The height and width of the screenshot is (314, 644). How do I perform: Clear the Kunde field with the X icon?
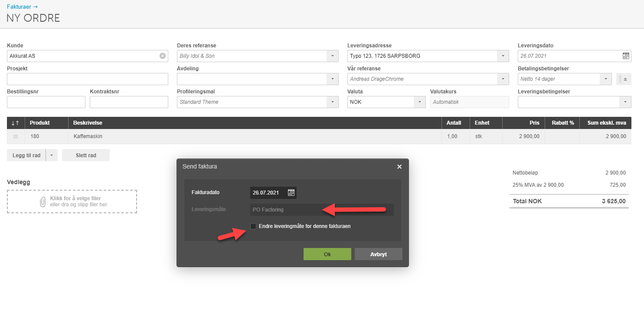(x=162, y=56)
